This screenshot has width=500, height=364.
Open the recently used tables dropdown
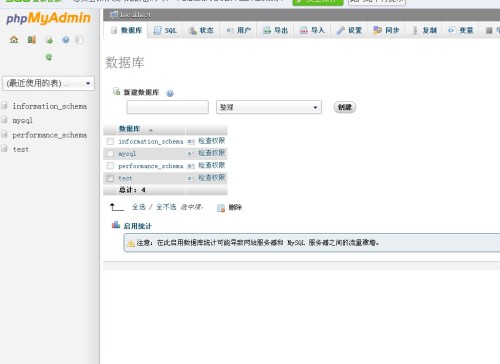point(48,83)
